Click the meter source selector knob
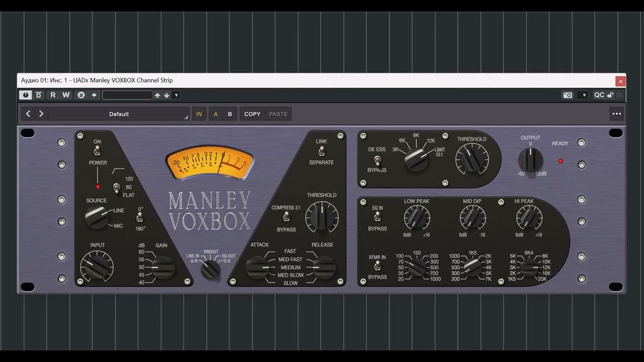 pos(210,269)
